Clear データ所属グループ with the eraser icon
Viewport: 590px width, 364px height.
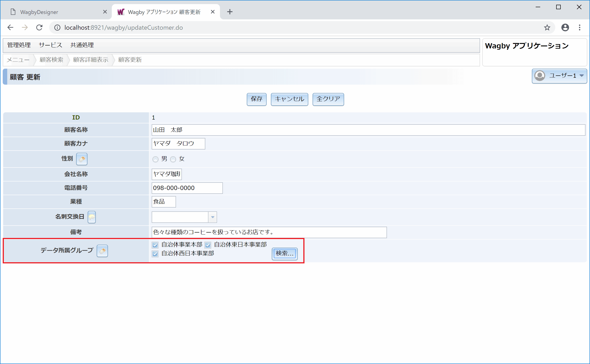tap(102, 251)
